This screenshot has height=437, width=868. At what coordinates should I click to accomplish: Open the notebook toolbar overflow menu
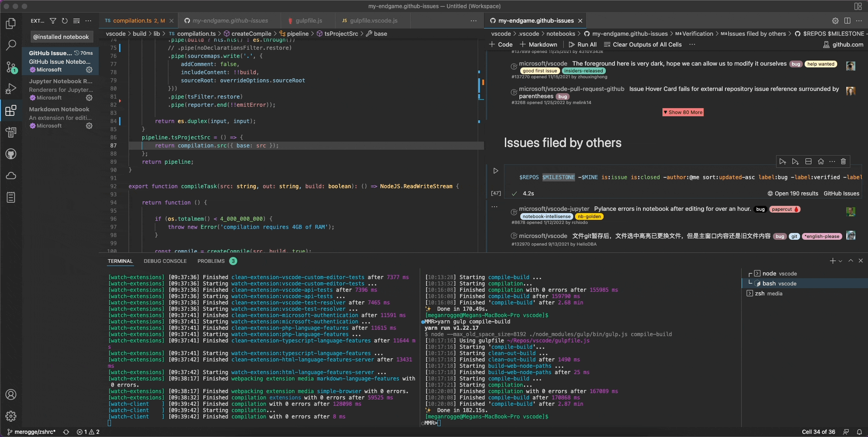click(x=692, y=44)
